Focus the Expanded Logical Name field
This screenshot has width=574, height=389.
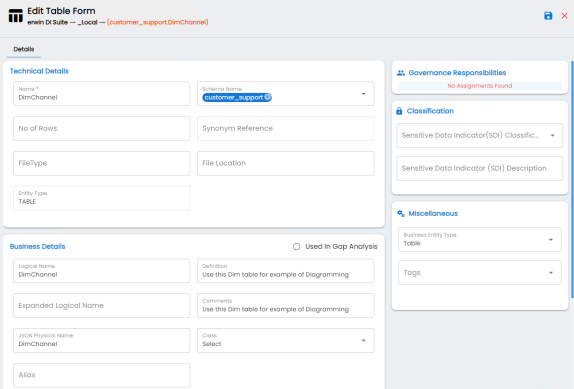102,306
